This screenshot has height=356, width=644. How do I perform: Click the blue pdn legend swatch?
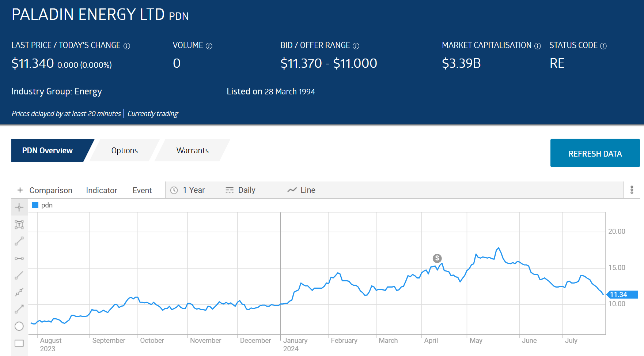(35, 205)
